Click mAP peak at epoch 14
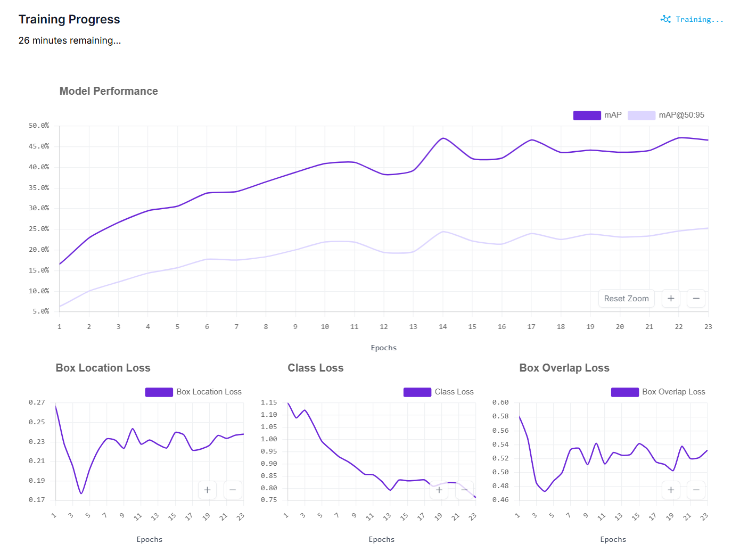The image size is (740, 560). coord(443,138)
